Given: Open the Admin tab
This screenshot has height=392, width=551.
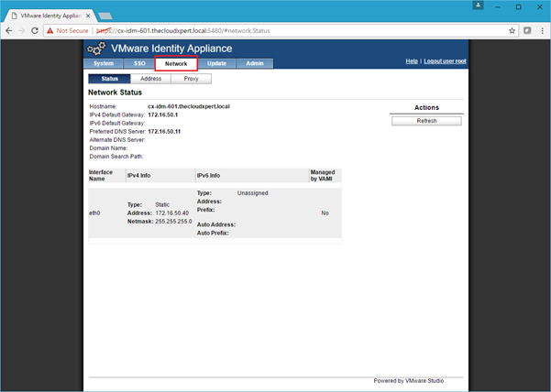Looking at the screenshot, I should [x=253, y=64].
